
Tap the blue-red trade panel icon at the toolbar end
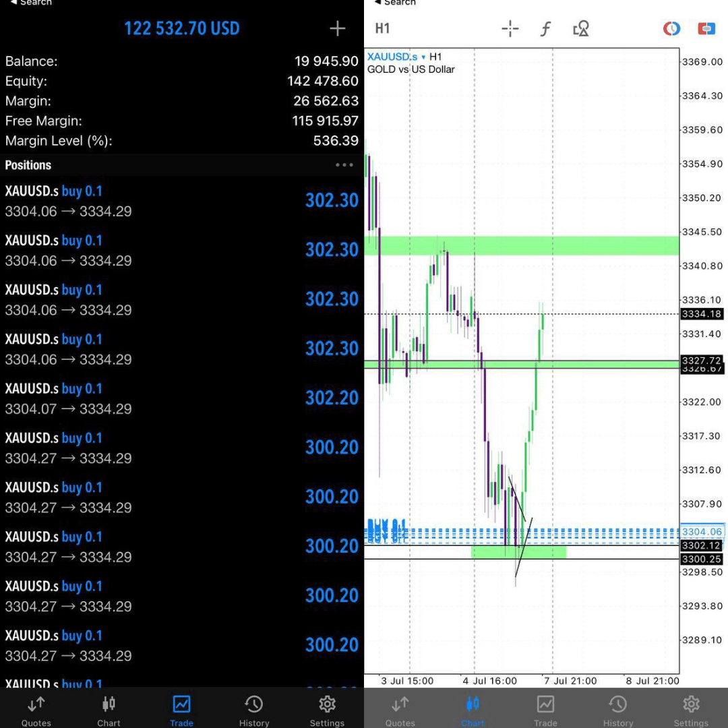(x=706, y=28)
